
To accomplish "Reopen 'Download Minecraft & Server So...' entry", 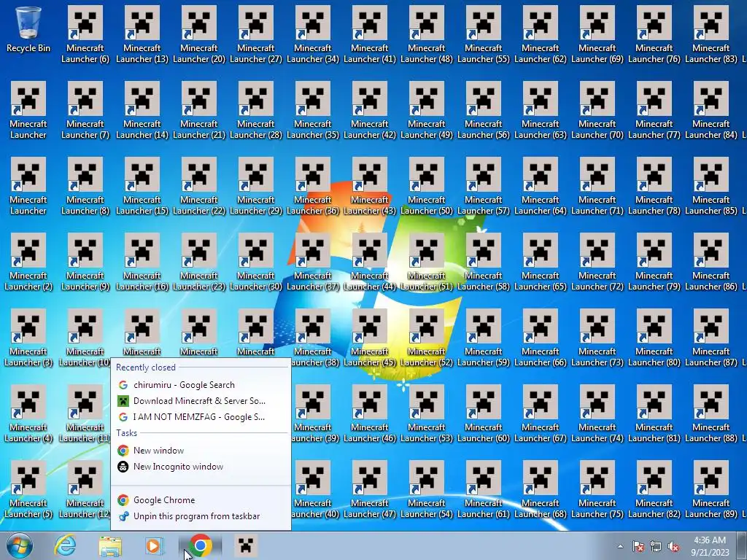I will [201, 401].
